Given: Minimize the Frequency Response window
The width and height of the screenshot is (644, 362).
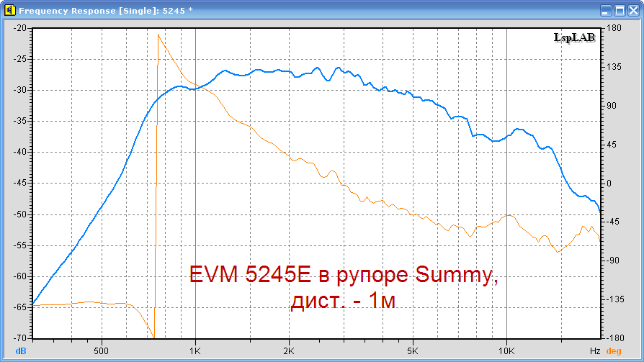Looking at the screenshot, I should click(x=606, y=10).
